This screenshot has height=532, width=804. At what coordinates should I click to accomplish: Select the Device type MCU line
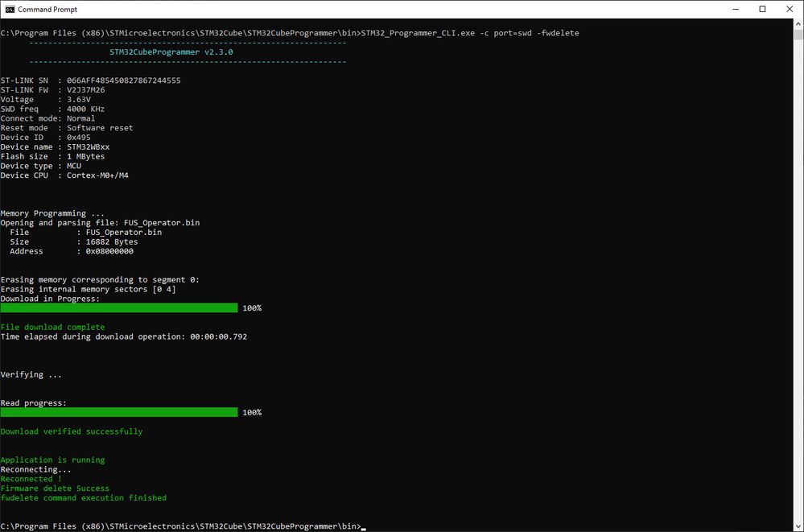pyautogui.click(x=41, y=166)
